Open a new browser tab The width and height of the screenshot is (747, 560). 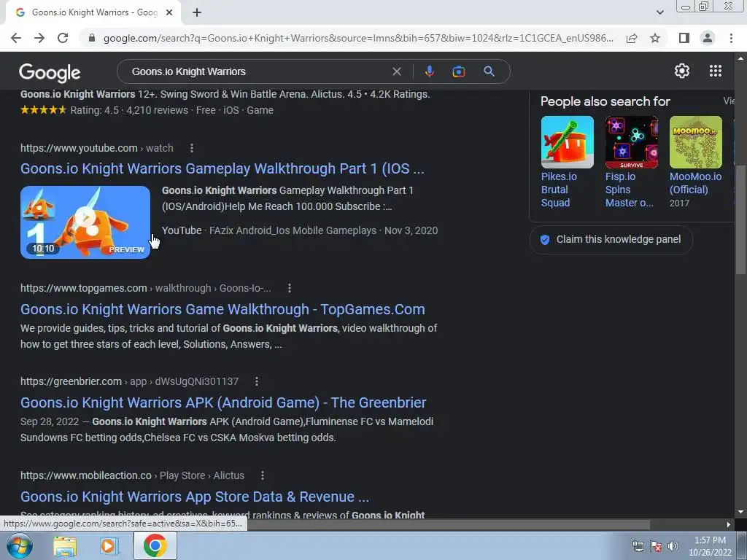tap(197, 13)
